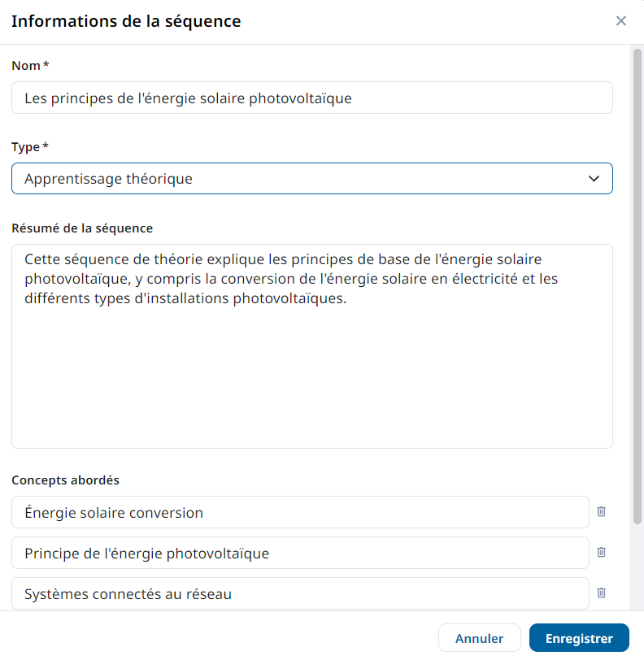
Task: Remove the 'Systèmes connectés au réseau' concept
Action: click(602, 593)
